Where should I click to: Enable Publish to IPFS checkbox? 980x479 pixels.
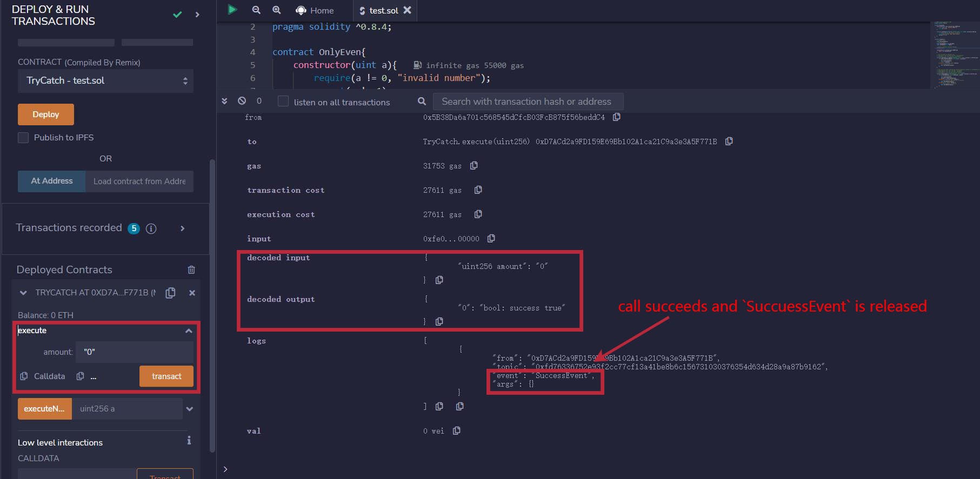pos(23,138)
